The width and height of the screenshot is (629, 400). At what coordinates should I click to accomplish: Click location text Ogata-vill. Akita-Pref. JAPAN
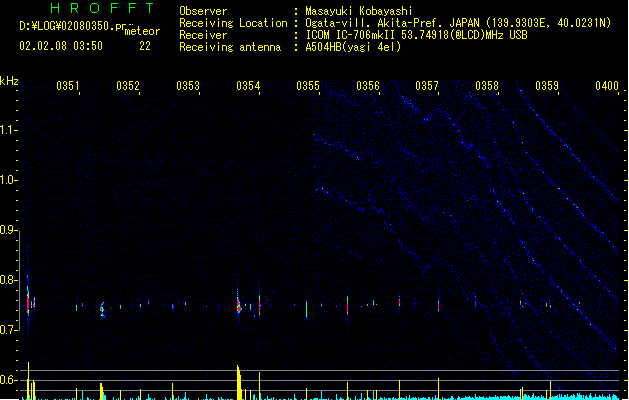tap(392, 23)
